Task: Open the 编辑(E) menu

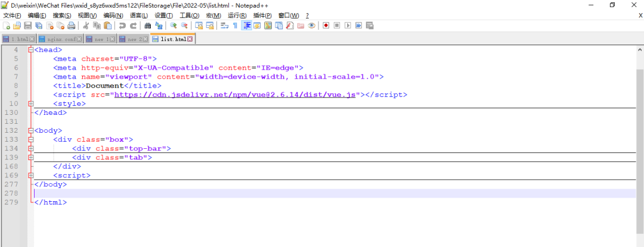Action: 37,15
